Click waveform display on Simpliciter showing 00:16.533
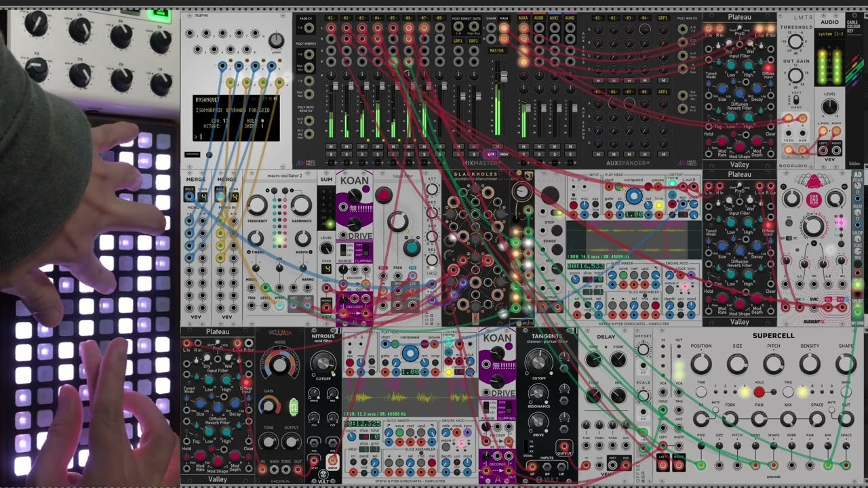 (x=633, y=240)
